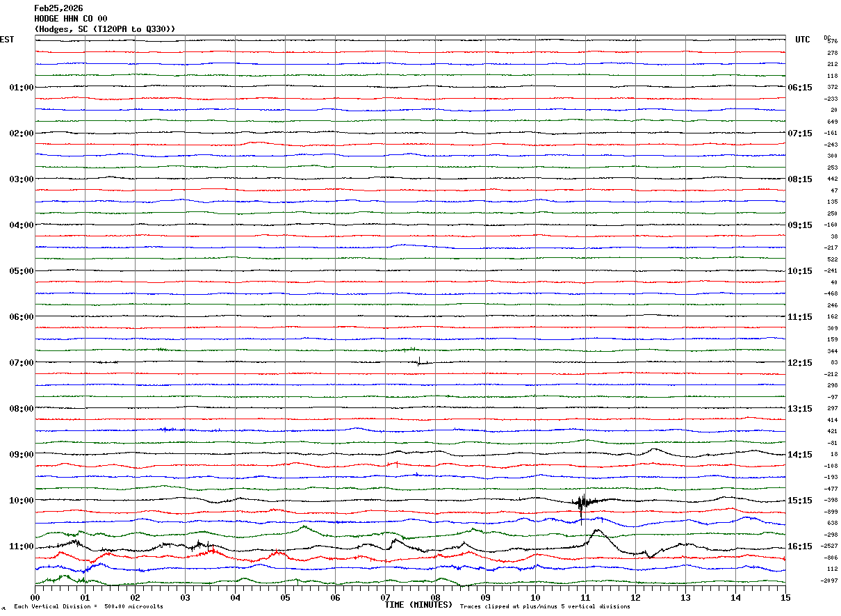The height and width of the screenshot is (616, 841).
Task: Click the UTC time zone header
Action: point(803,40)
